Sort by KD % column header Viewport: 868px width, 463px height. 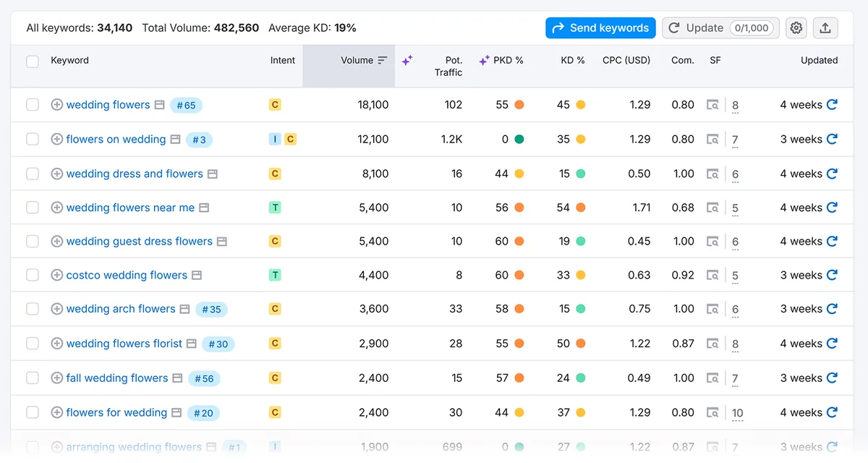point(573,61)
